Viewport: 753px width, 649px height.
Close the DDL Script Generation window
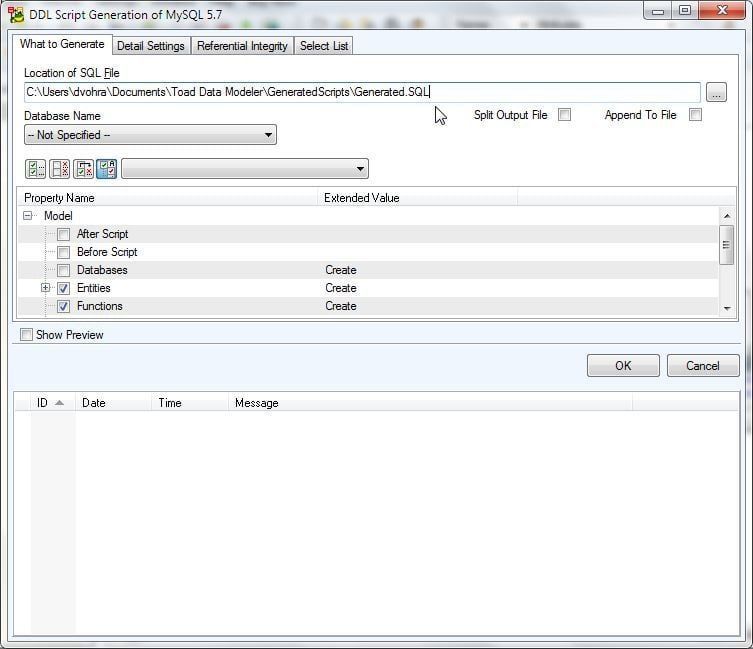click(722, 11)
